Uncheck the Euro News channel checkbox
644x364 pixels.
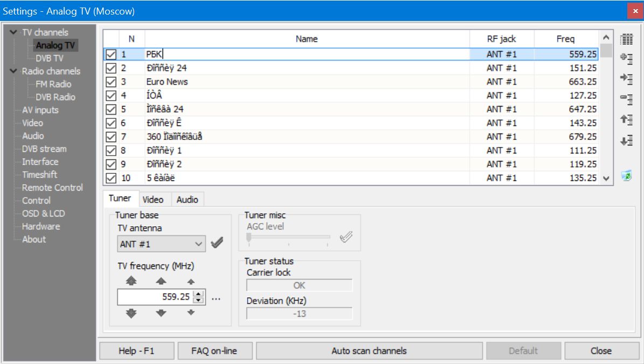click(x=111, y=82)
